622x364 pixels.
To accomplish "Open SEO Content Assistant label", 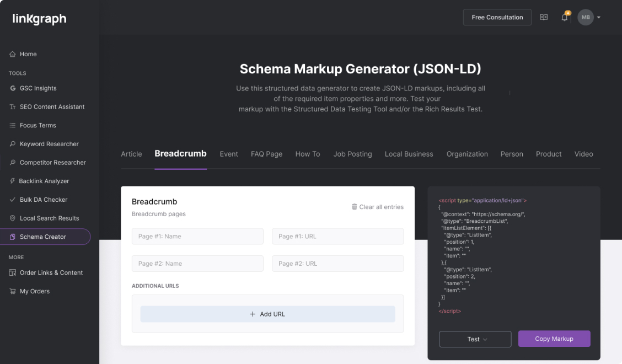I will 52,107.
